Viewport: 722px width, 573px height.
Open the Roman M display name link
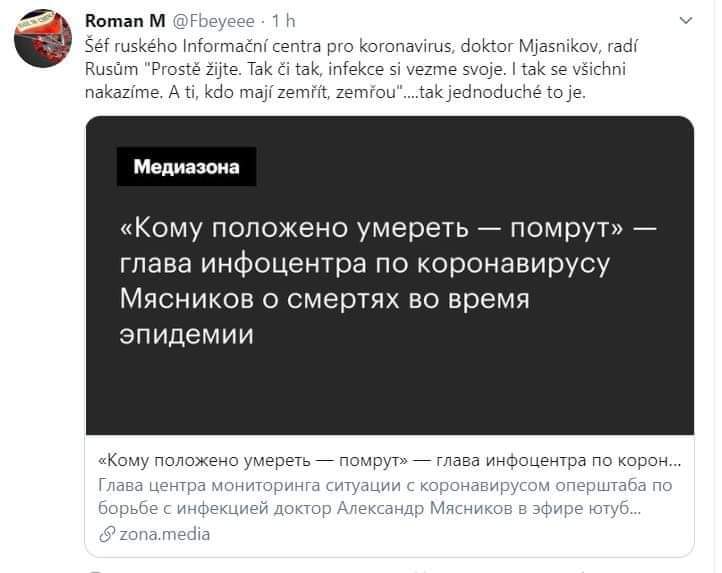pos(125,21)
